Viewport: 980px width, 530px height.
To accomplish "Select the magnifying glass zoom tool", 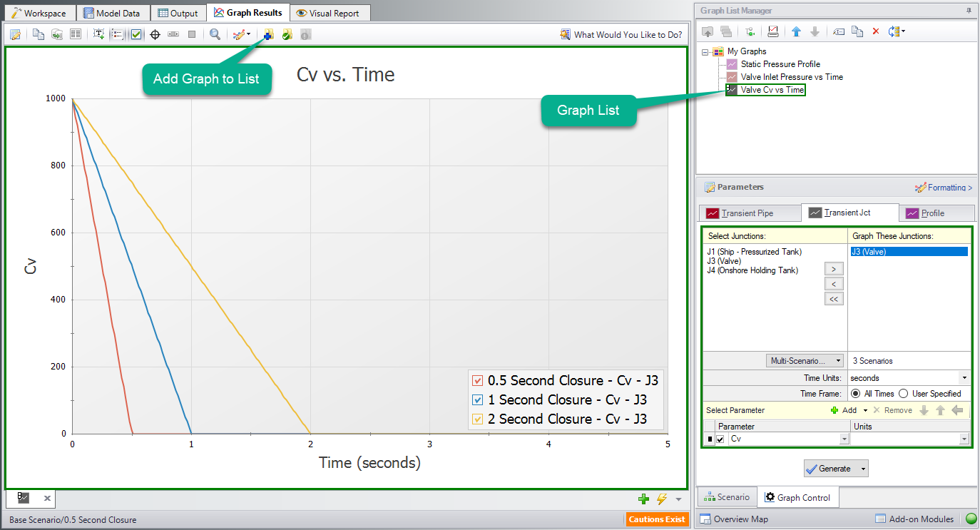I will pyautogui.click(x=215, y=34).
